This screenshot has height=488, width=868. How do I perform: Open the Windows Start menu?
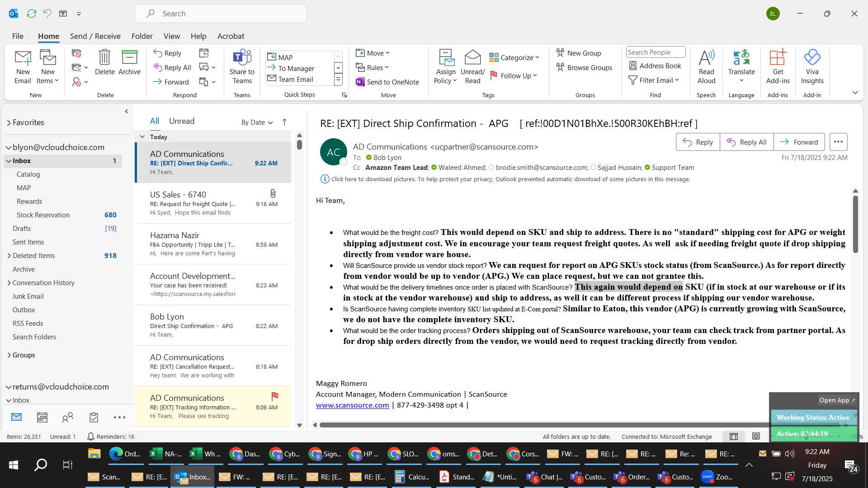tap(14, 465)
